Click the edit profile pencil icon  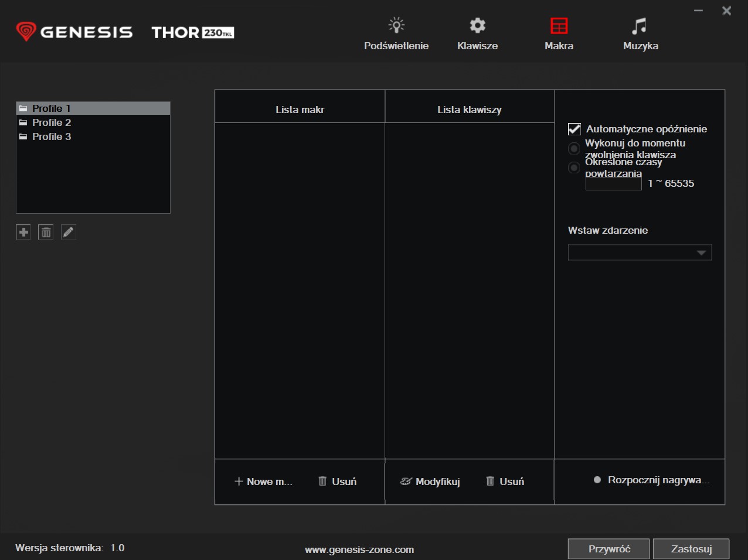[x=69, y=233]
